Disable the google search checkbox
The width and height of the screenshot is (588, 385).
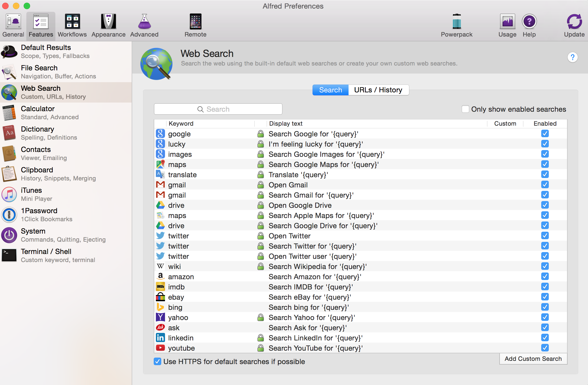tap(545, 134)
